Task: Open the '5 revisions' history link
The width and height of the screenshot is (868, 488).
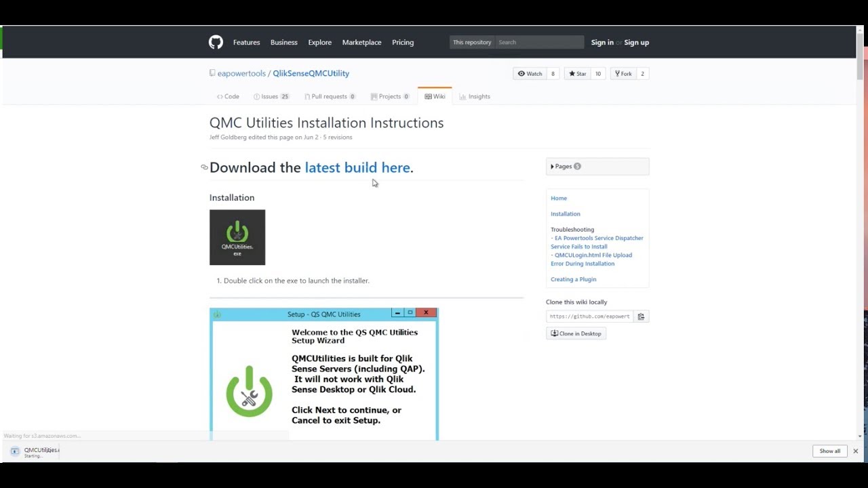Action: (337, 137)
